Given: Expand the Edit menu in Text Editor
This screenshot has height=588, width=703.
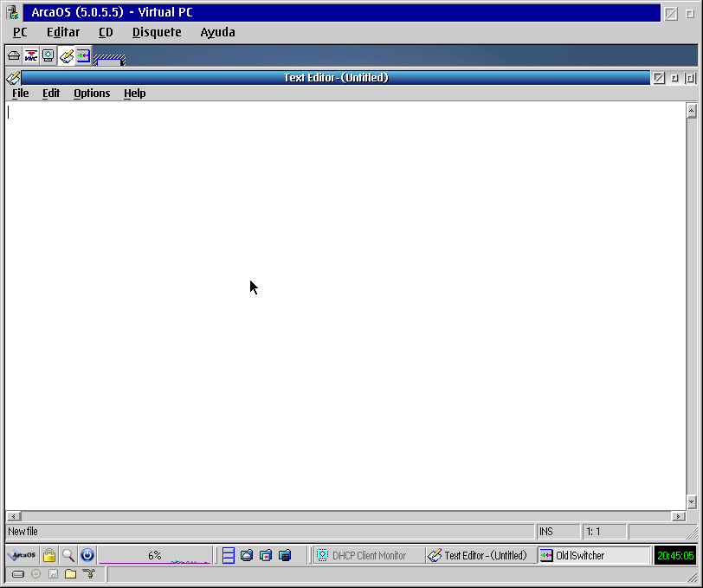Looking at the screenshot, I should point(51,94).
